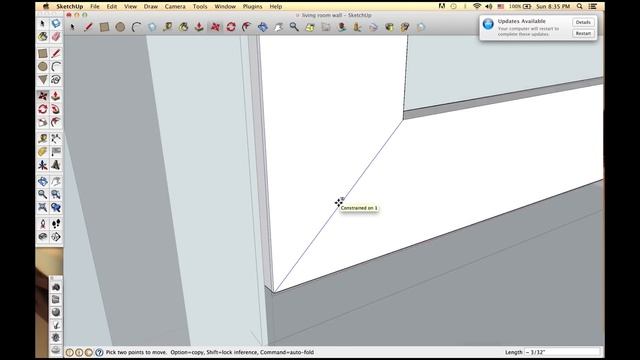The width and height of the screenshot is (640, 360).
Task: Select the Select arrow tool in the left tool palette
Action: (x=42, y=24)
